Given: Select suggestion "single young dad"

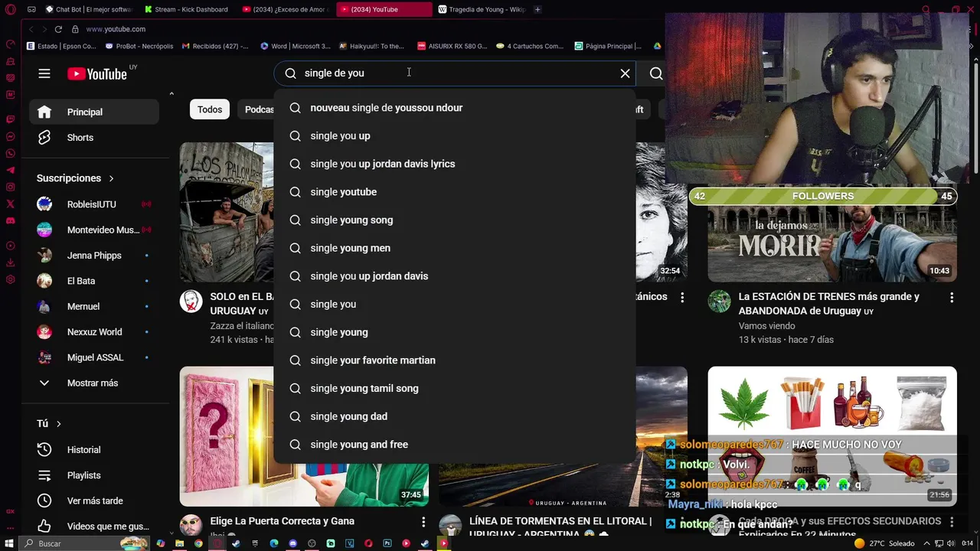Looking at the screenshot, I should pyautogui.click(x=455, y=416).
